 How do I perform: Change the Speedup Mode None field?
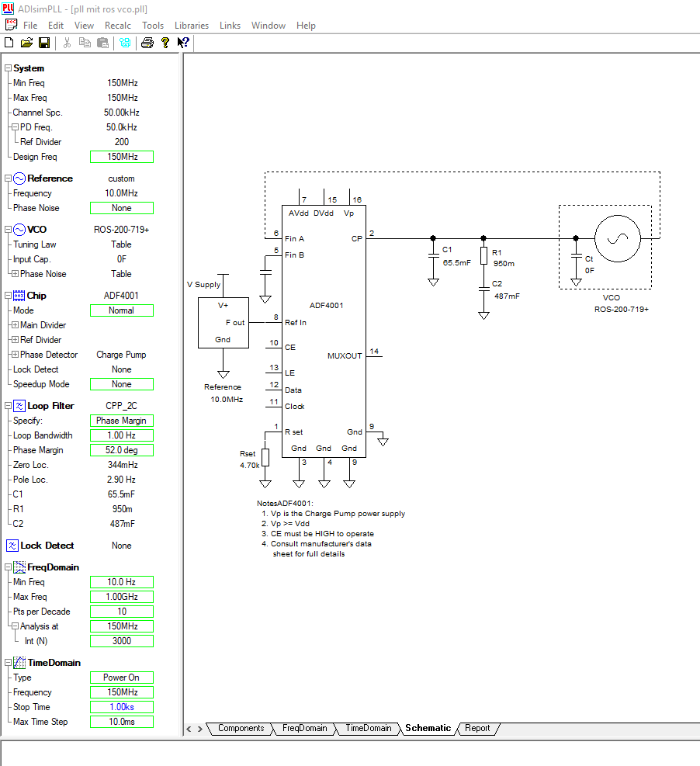tap(122, 384)
